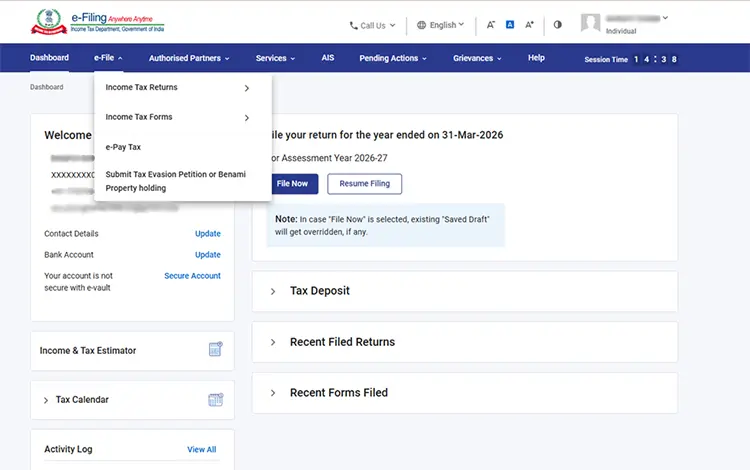Click the e-Filing Income Tax Department logo
The width and height of the screenshot is (750, 470).
[97, 22]
